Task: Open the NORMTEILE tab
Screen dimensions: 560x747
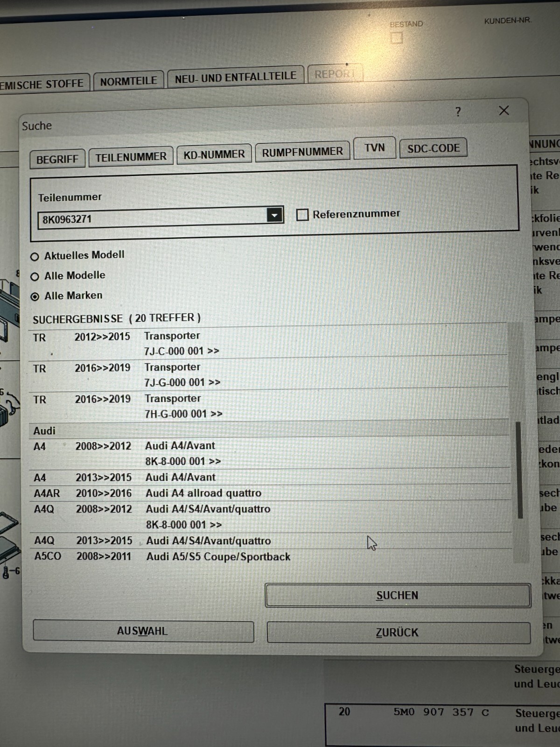Action: tap(128, 81)
